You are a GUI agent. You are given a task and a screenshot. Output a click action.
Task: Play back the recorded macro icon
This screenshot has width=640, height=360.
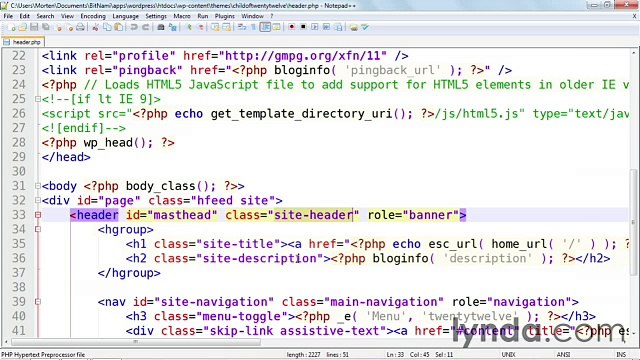click(x=315, y=27)
